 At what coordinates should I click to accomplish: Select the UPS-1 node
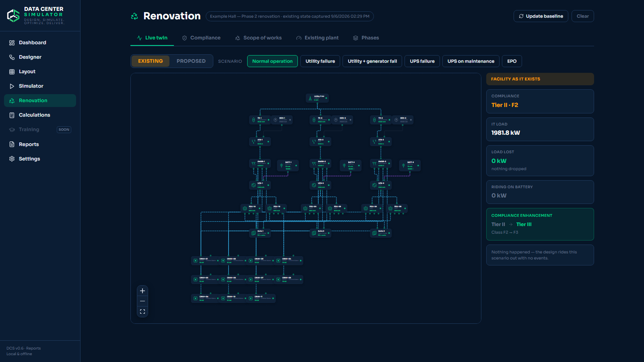pos(260,185)
